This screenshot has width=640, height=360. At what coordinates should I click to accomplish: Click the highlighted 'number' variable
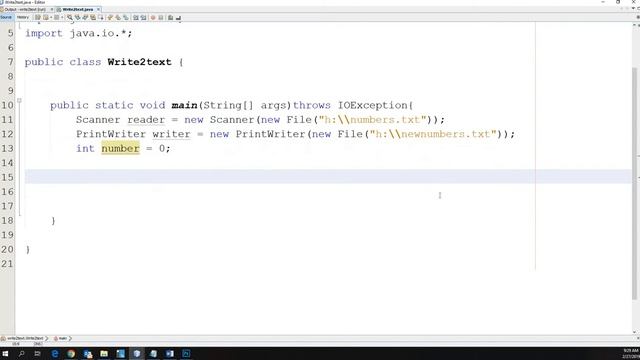pos(120,148)
